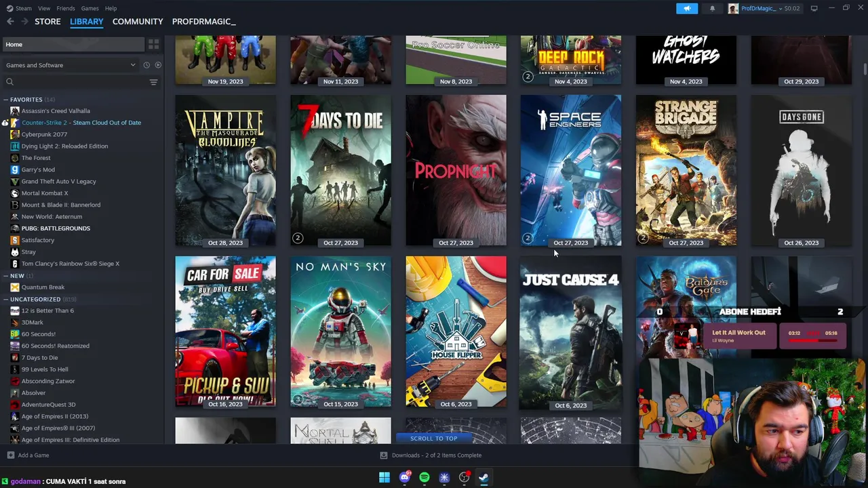The height and width of the screenshot is (488, 868).
Task: Open the Friends menu
Action: coord(66,8)
